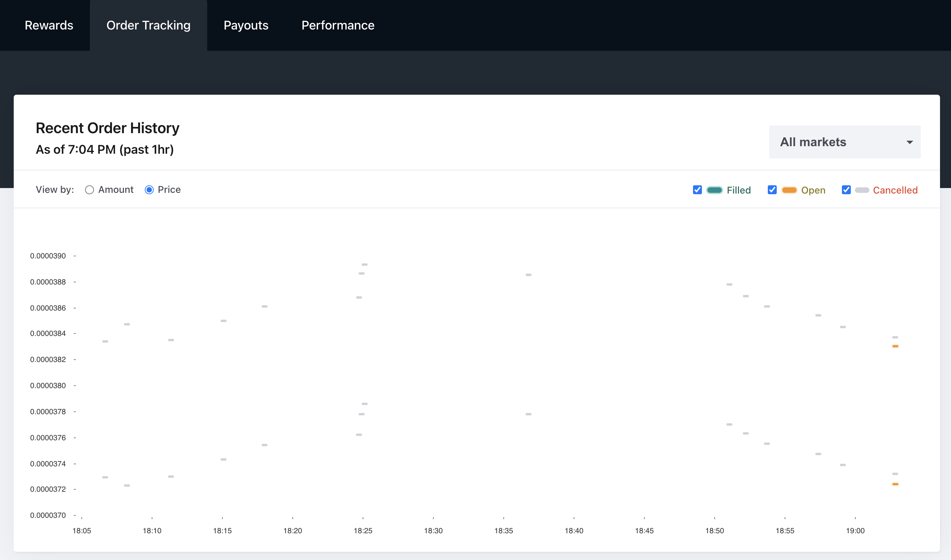951x560 pixels.
Task: Open the Rewards tab
Action: pos(49,25)
